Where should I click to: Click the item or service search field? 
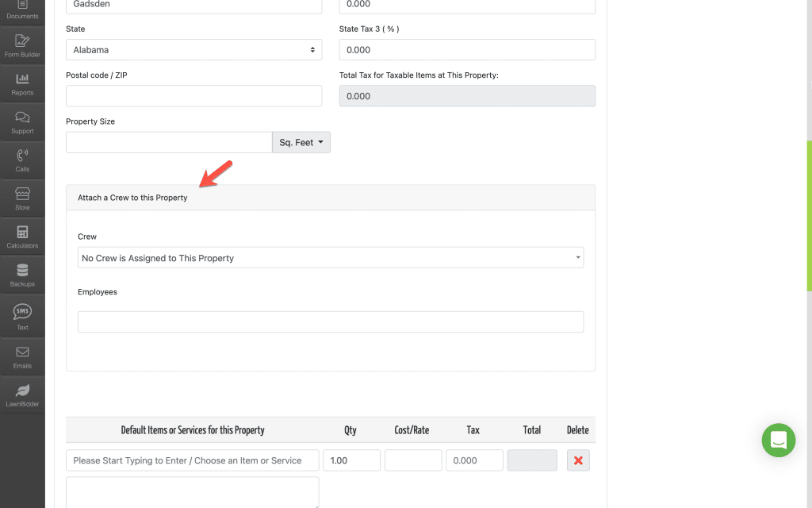click(x=192, y=460)
